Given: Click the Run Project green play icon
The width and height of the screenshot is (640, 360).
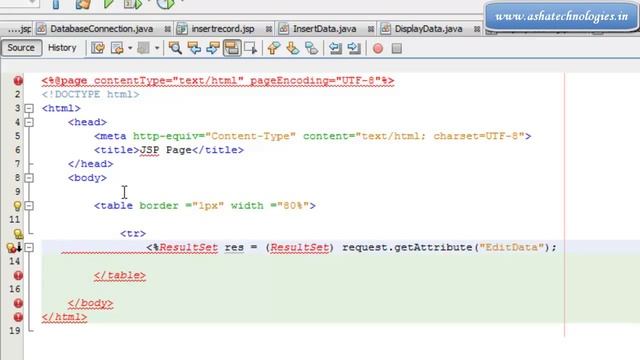Looking at the screenshot, I should (108, 4).
